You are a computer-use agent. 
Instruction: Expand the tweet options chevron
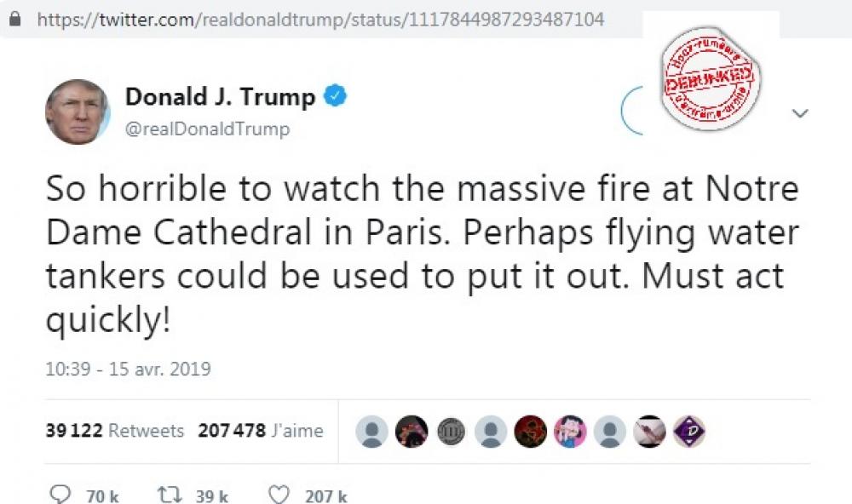click(x=800, y=113)
